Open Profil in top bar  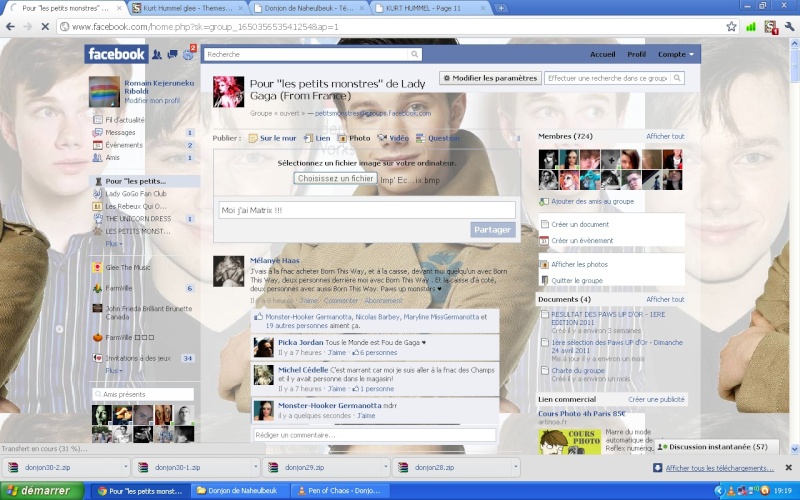(636, 54)
